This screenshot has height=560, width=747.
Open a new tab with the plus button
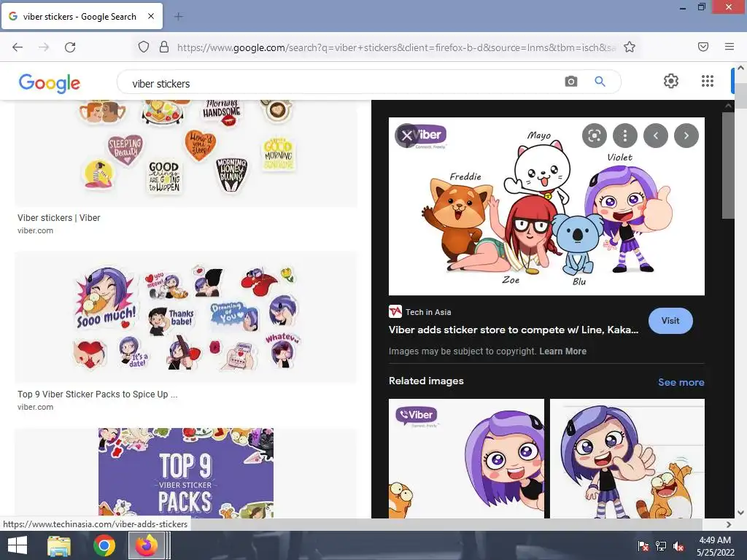179,17
